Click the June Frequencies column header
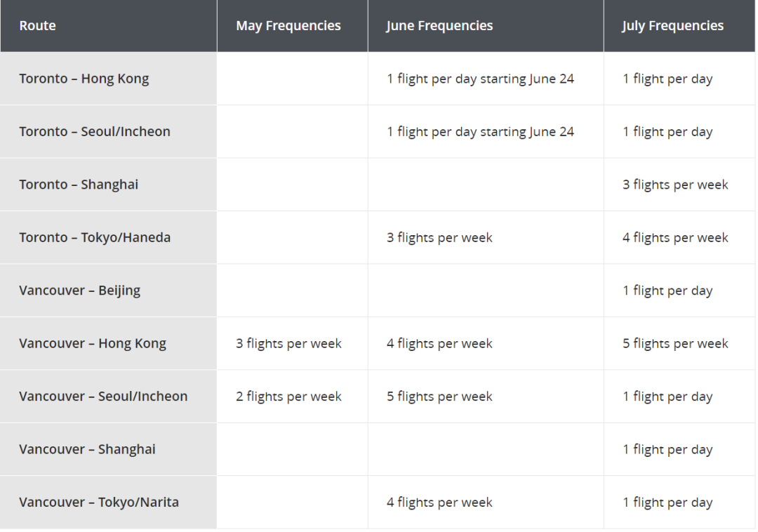758x532 pixels. (x=486, y=25)
